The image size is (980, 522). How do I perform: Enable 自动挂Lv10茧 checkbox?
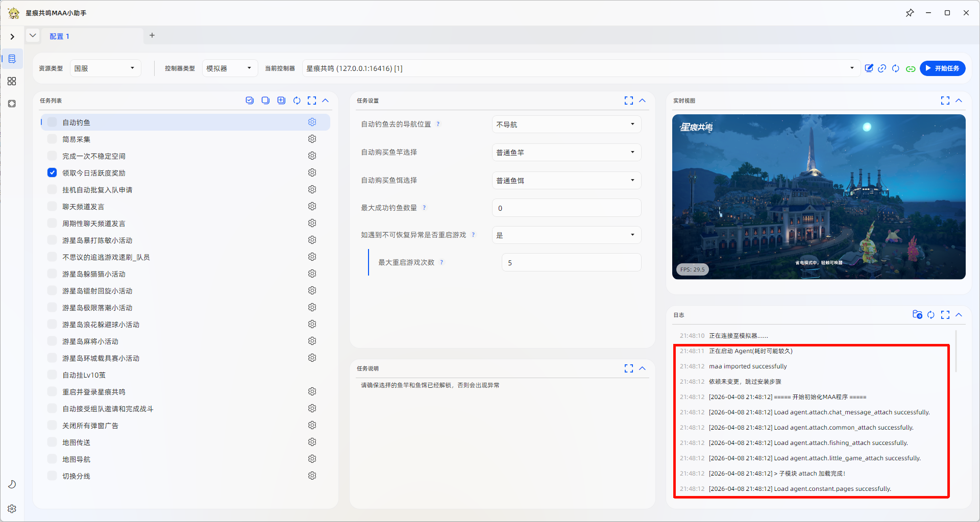52,375
